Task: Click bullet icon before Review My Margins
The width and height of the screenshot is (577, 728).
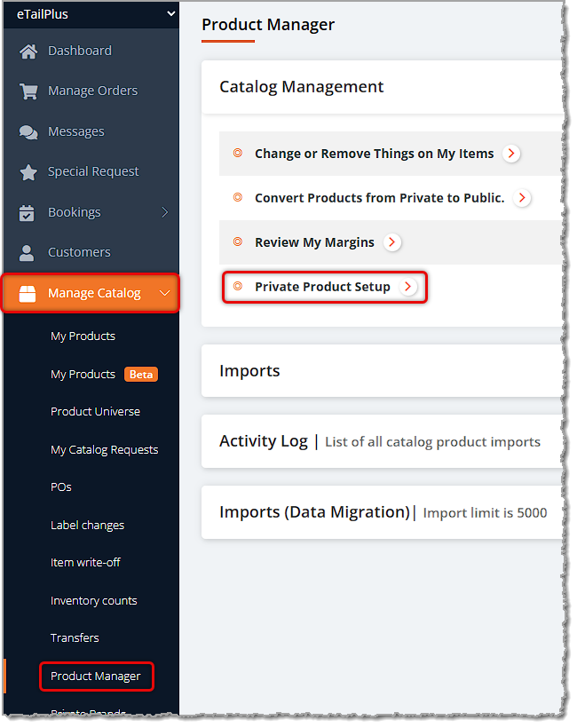Action: pos(238,241)
